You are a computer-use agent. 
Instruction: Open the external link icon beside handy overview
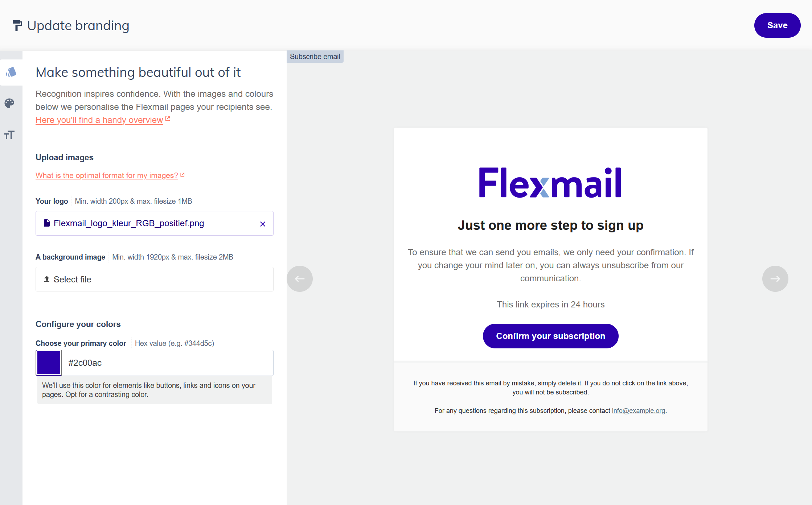[168, 119]
